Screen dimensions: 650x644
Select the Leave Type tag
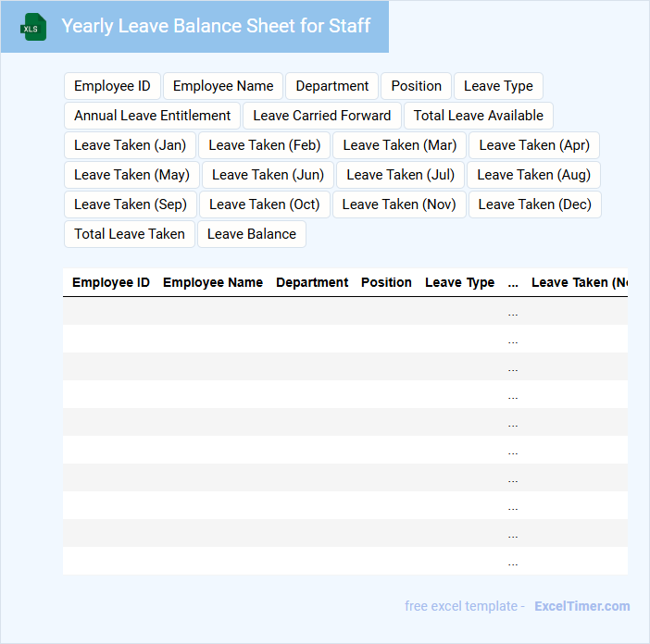498,86
